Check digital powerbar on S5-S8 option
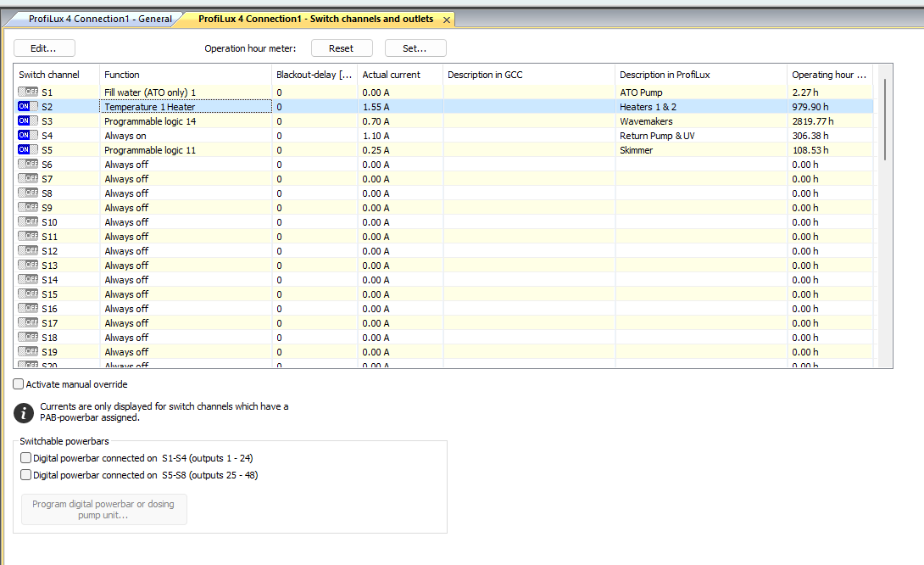 [x=26, y=475]
